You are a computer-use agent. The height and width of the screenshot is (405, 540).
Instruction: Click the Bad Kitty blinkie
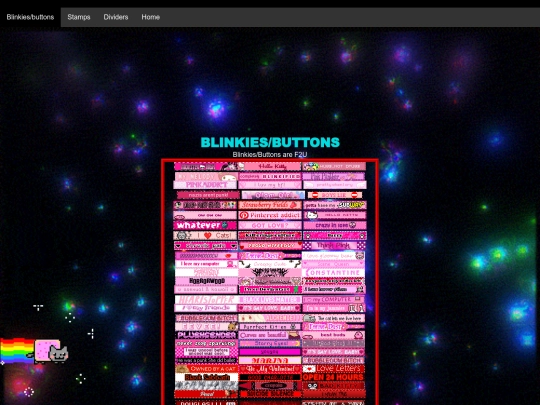(333, 386)
